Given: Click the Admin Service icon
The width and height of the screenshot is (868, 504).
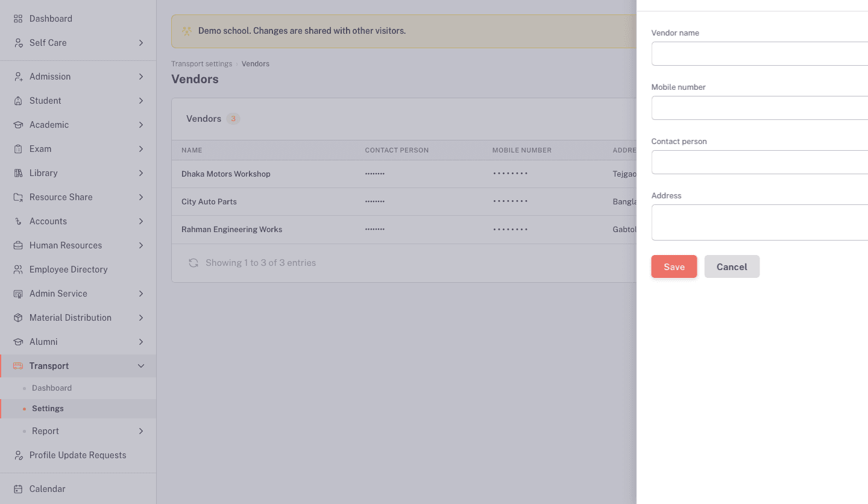Looking at the screenshot, I should click(18, 294).
